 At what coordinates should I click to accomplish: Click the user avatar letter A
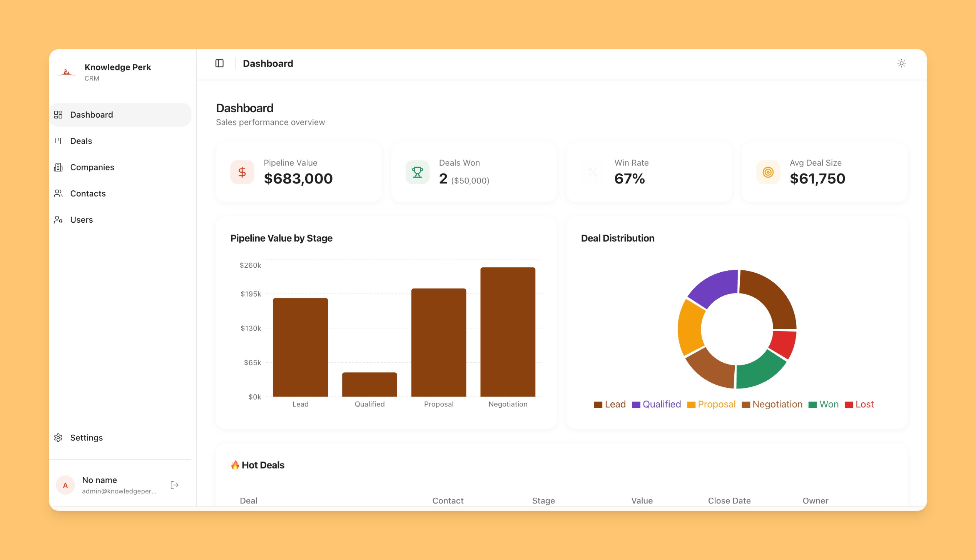65,485
